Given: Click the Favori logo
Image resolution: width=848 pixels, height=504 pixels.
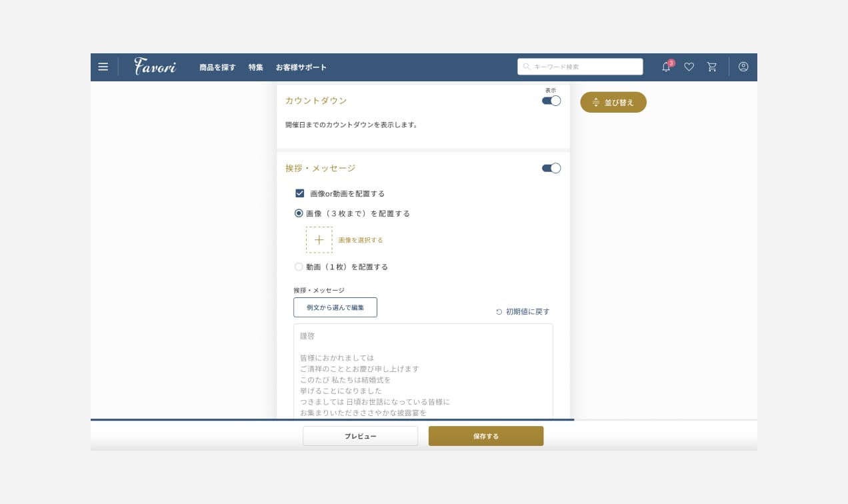Looking at the screenshot, I should pos(155,67).
